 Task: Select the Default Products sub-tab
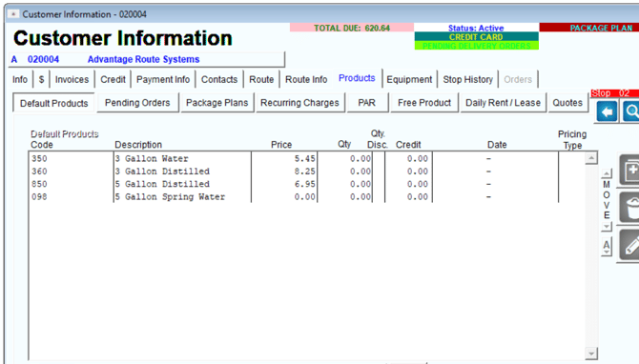pos(54,103)
